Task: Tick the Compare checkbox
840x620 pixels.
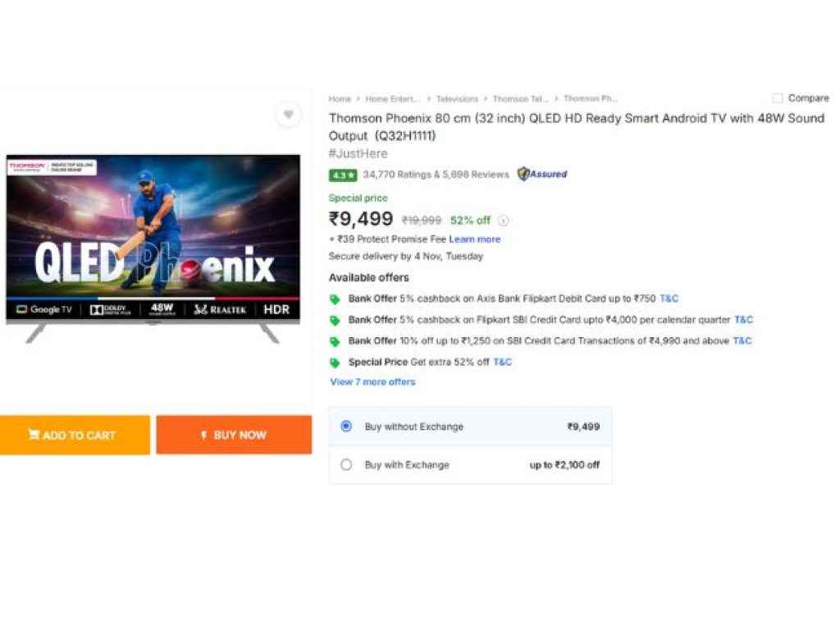Action: click(778, 98)
